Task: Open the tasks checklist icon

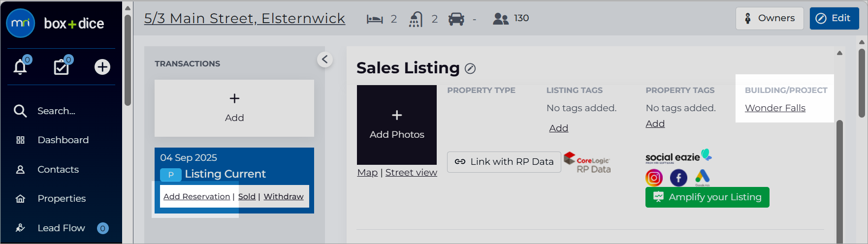Action: tap(62, 66)
